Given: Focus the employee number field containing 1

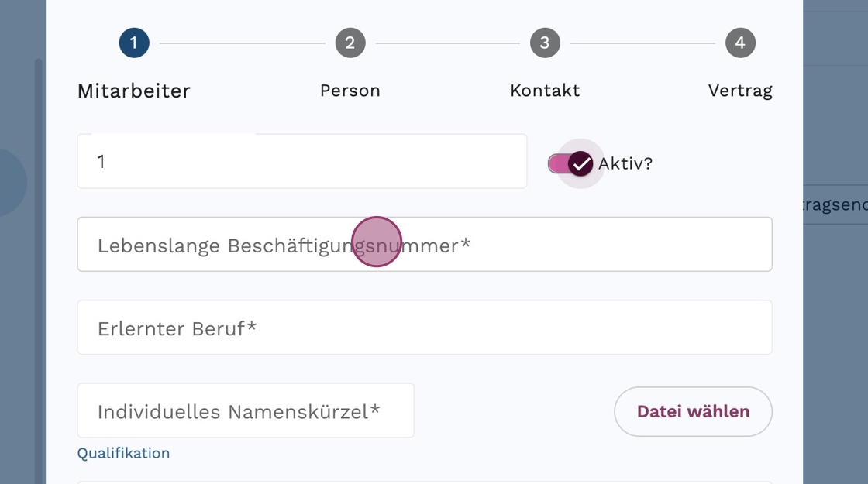Looking at the screenshot, I should (302, 161).
